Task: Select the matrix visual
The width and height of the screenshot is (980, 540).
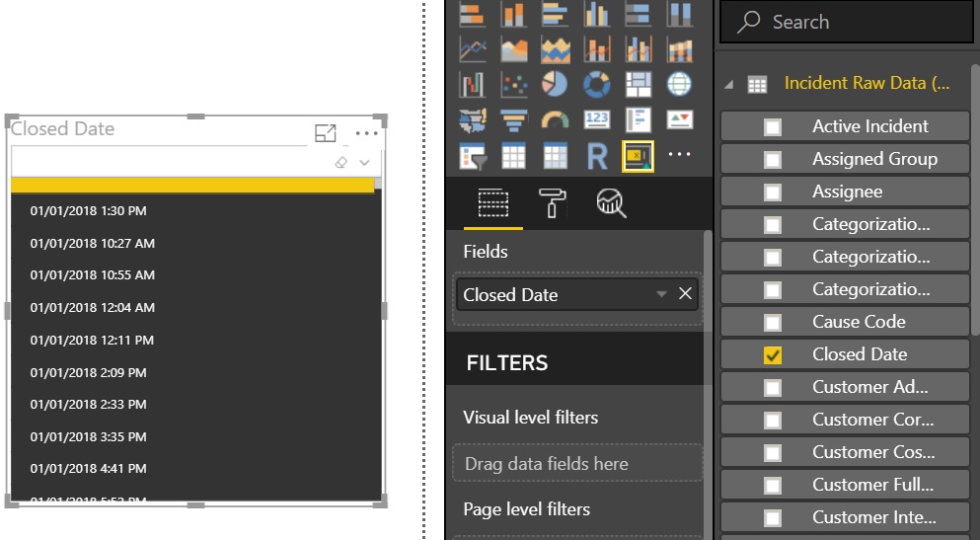Action: [x=555, y=156]
